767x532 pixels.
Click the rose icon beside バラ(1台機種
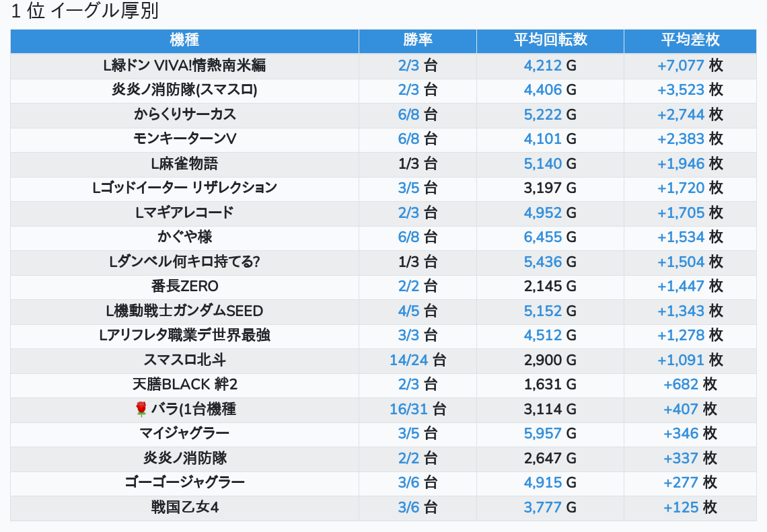coord(141,409)
